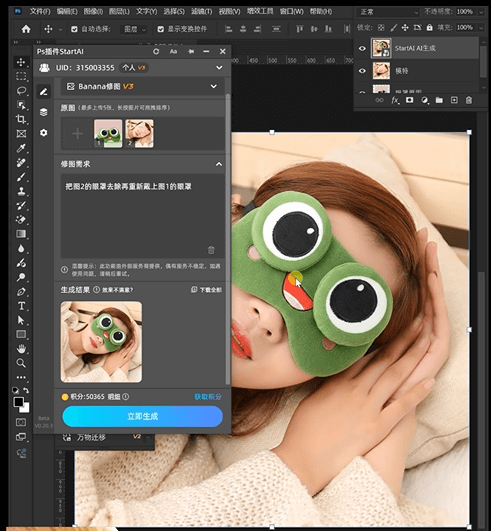The width and height of the screenshot is (491, 531).
Task: Select the Crop tool
Action: (x=21, y=119)
